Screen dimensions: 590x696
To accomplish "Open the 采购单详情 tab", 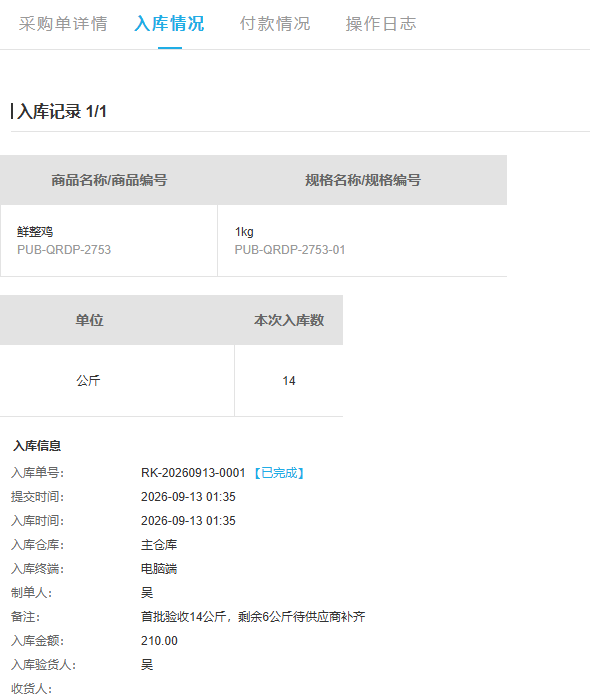I will click(x=63, y=24).
